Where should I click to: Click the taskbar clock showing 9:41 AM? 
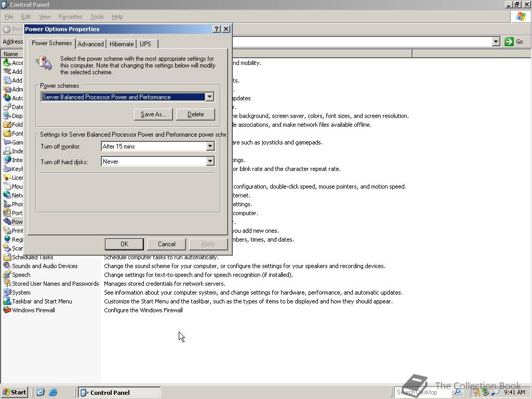coord(514,392)
